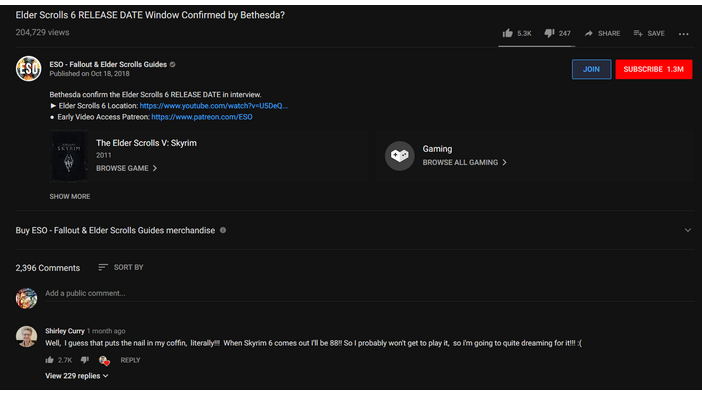Click the comment's 1 month ago timestamp
The width and height of the screenshot is (702, 395).
pyautogui.click(x=106, y=331)
